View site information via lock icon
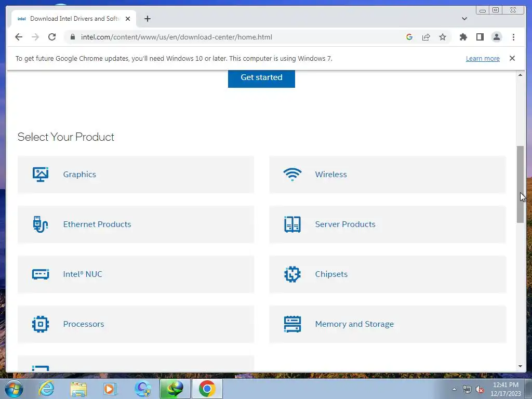The width and height of the screenshot is (532, 399). 73,37
